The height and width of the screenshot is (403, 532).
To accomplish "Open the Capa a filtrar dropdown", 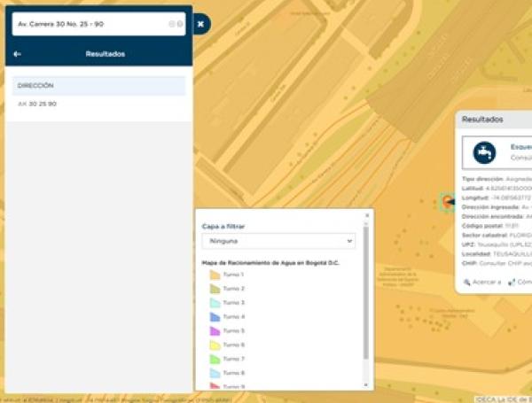I will 278,240.
